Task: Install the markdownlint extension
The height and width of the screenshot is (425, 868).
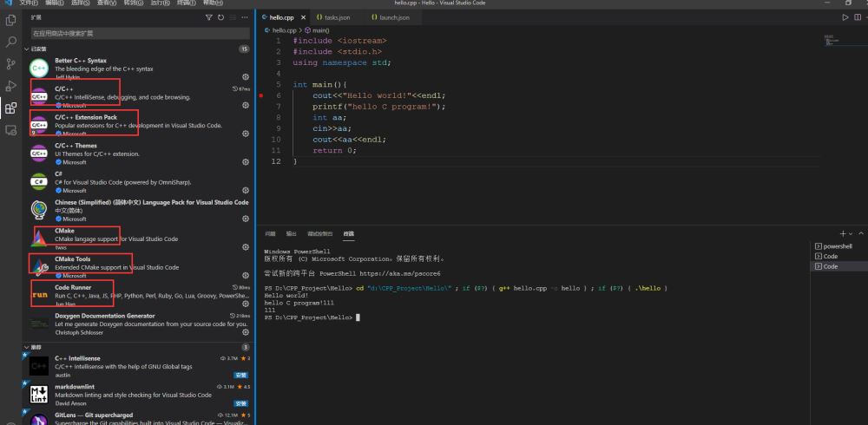Action: pyautogui.click(x=240, y=403)
